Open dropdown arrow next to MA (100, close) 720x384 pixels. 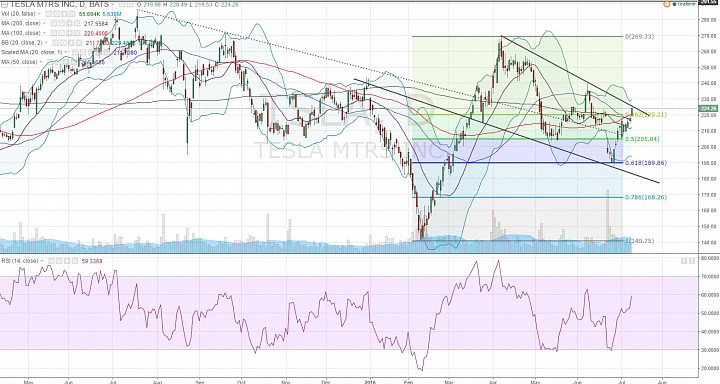pos(44,33)
